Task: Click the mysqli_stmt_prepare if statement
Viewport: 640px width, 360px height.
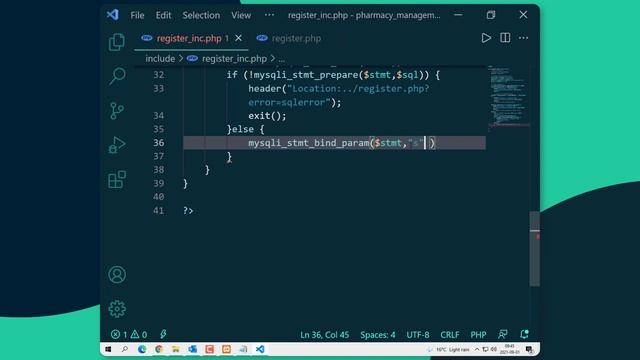Action: [333, 75]
